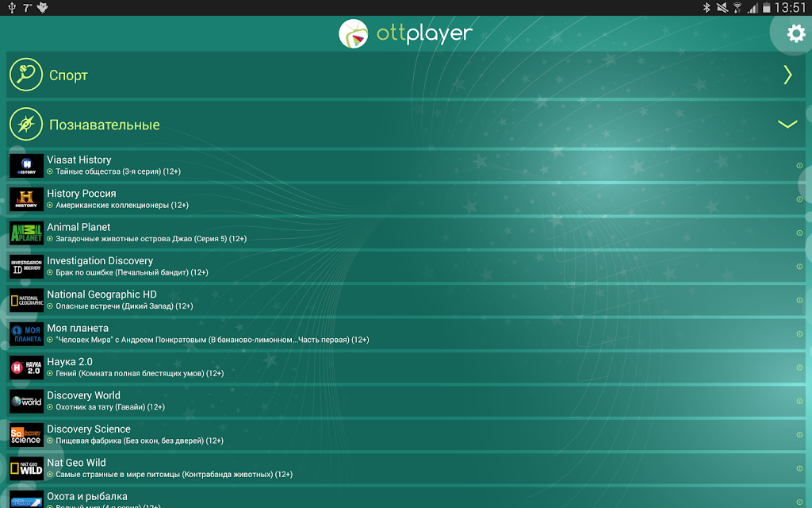The image size is (812, 508).
Task: Tap the Bluetooth status bar icon
Action: 707,8
